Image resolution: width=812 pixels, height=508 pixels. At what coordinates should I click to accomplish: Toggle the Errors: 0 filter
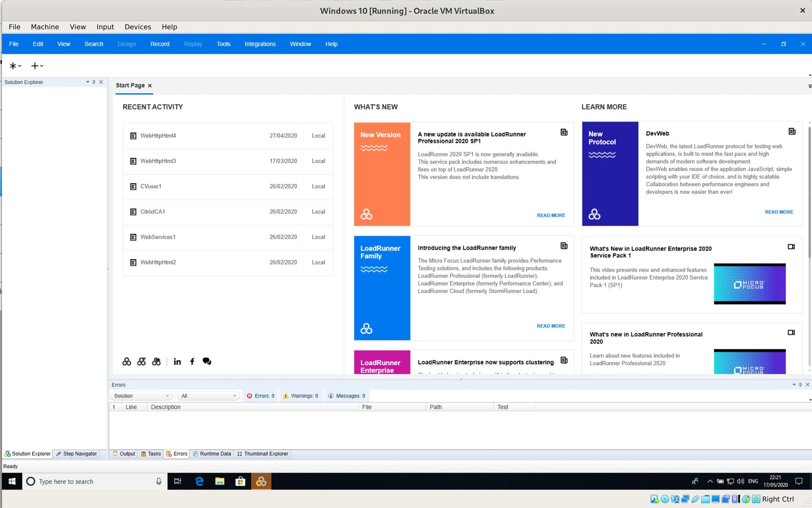point(261,396)
